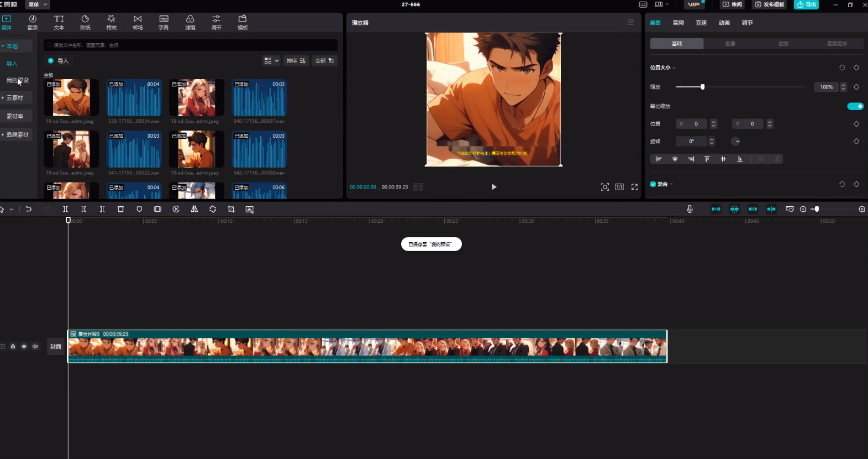Select the 蒙版 mask sub-tab
Viewport: 868px width, 459px height.
point(783,44)
